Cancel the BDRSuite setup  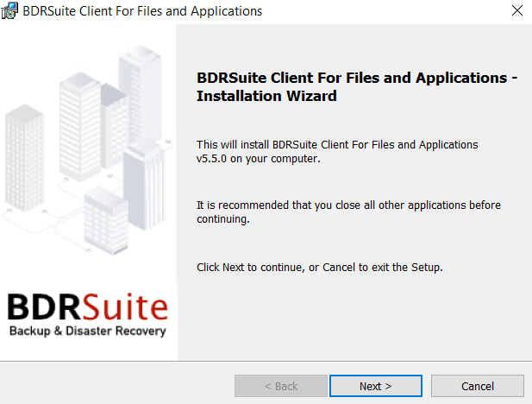478,386
